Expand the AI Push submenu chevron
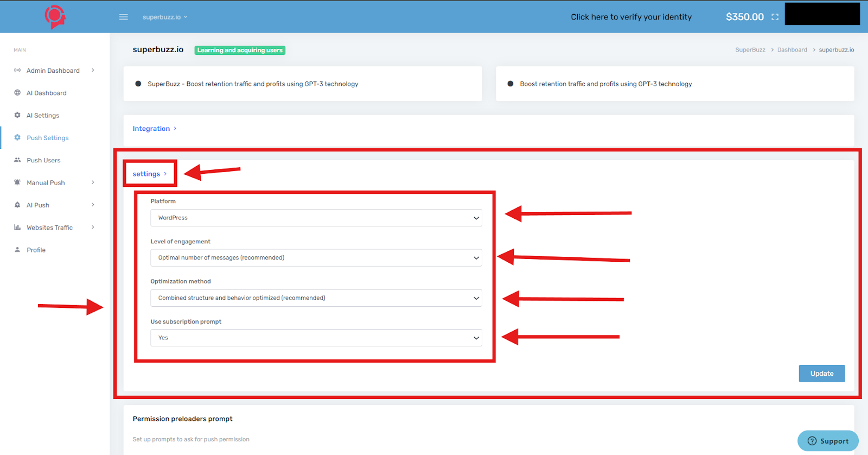 pos(93,205)
